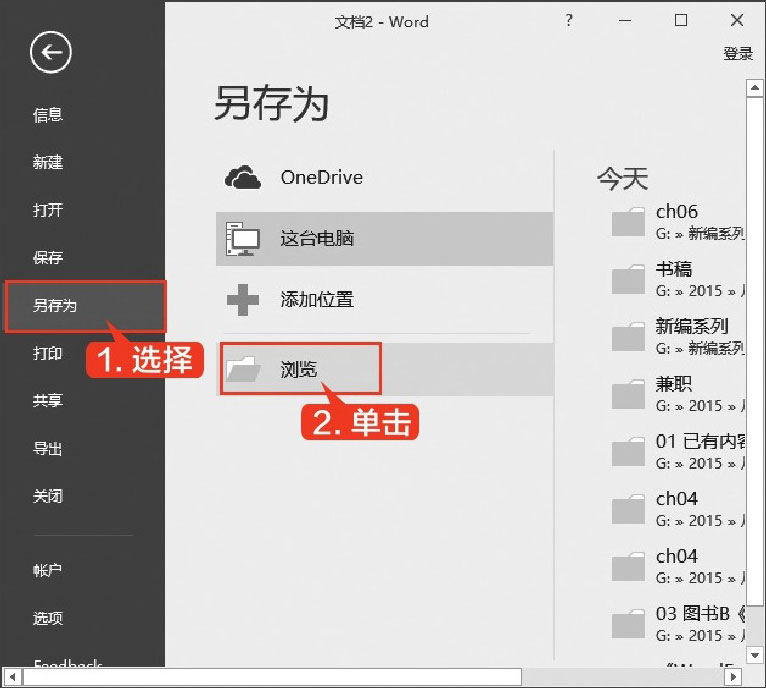The width and height of the screenshot is (766, 688).
Task: Click the back arrow circle icon
Action: click(x=51, y=52)
